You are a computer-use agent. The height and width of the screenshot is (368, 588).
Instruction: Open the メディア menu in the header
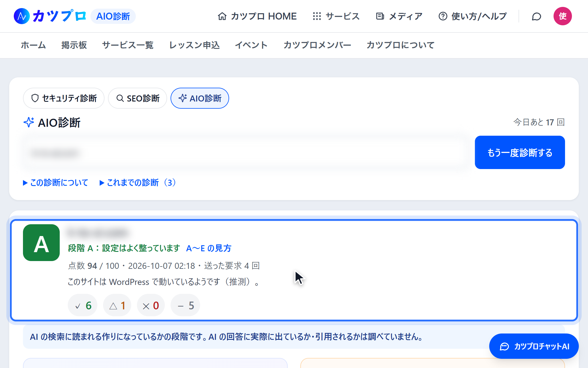(x=399, y=16)
